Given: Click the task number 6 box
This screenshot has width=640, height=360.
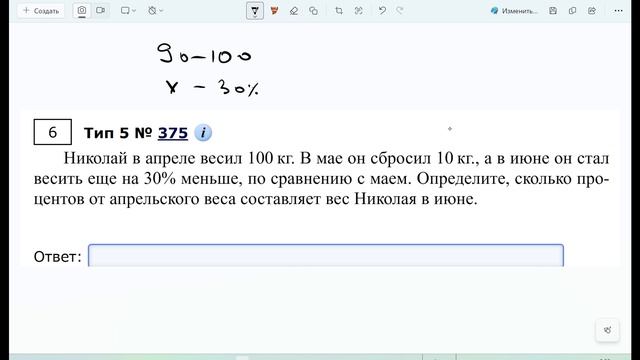Looking at the screenshot, I should [53, 132].
